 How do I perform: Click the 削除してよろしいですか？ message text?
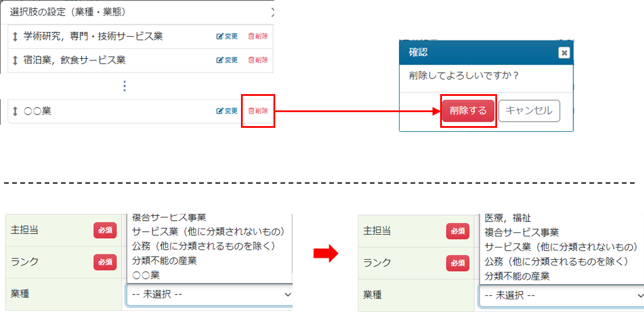[463, 77]
